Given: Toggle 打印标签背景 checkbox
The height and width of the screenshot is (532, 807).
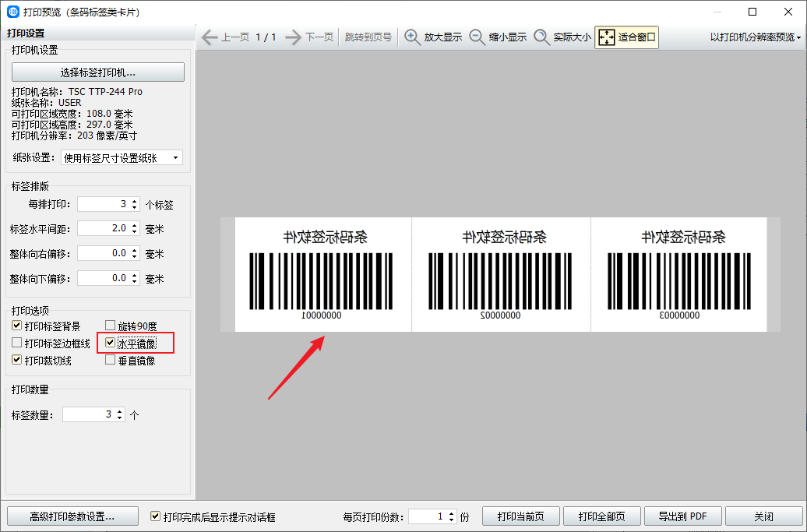Looking at the screenshot, I should [x=16, y=326].
